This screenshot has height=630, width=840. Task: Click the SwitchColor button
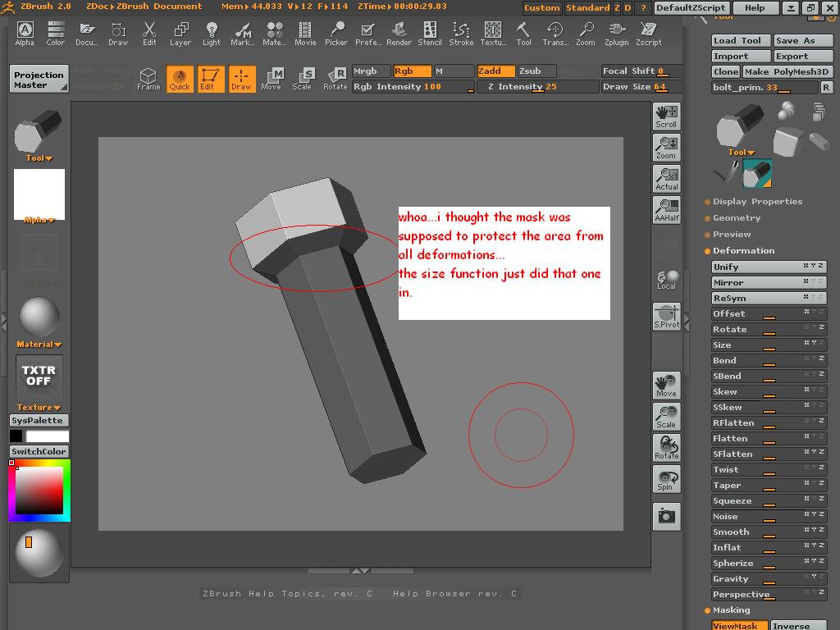click(39, 452)
